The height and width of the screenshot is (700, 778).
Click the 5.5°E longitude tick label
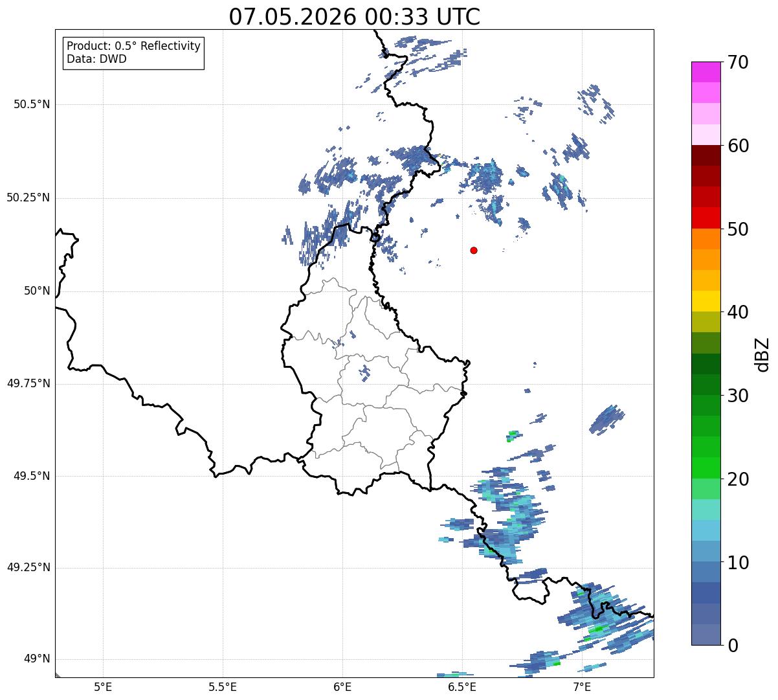point(223,686)
